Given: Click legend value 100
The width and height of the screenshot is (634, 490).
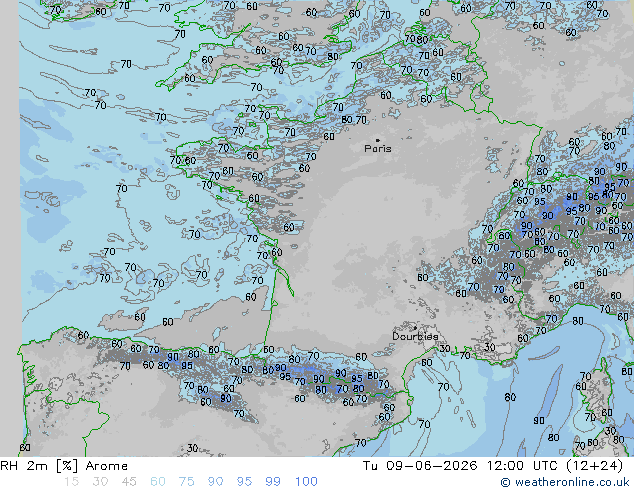Looking at the screenshot, I should tap(306, 482).
